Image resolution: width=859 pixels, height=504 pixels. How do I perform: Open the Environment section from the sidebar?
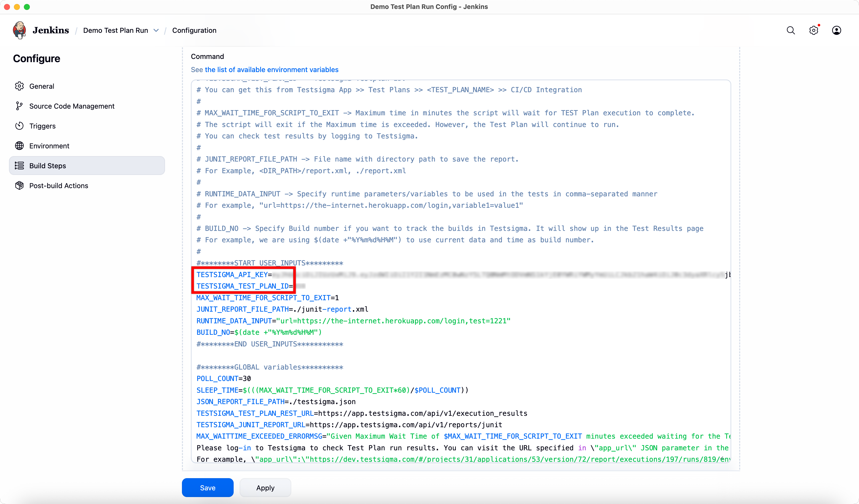click(49, 146)
